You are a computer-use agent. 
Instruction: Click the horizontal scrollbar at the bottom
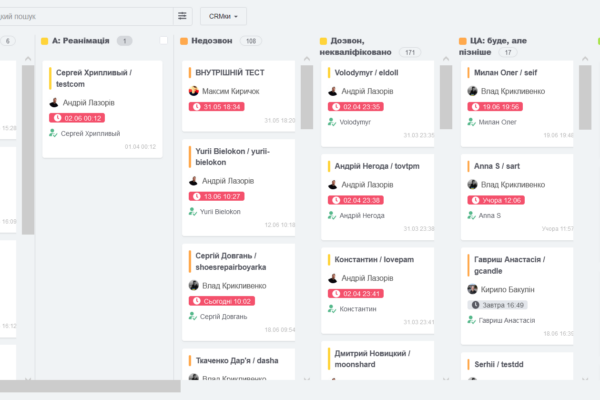pos(90,386)
